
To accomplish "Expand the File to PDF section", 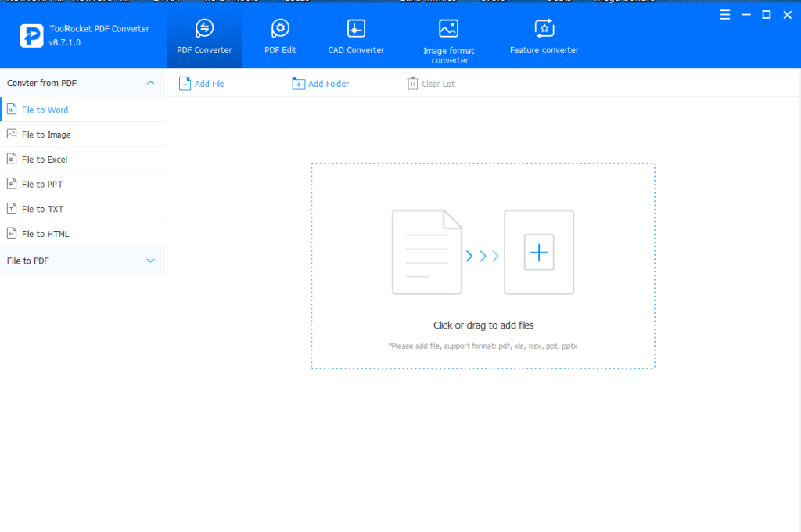I will tap(83, 261).
